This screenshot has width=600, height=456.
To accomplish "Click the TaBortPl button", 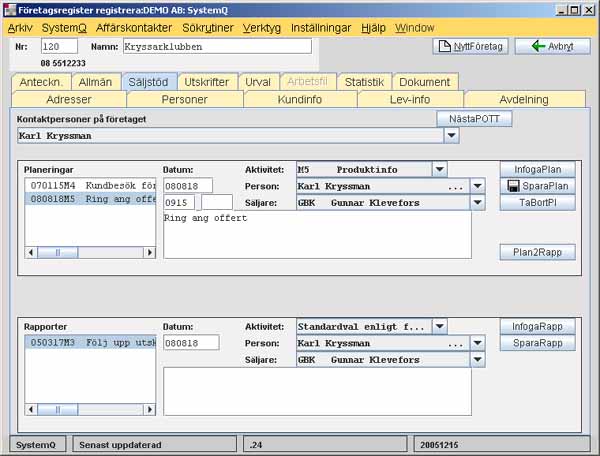I will click(538, 202).
